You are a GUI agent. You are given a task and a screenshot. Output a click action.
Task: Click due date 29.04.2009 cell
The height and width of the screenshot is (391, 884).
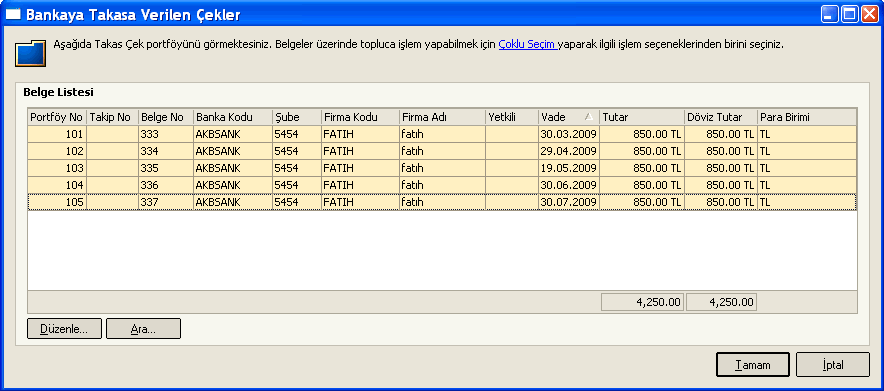coord(568,151)
